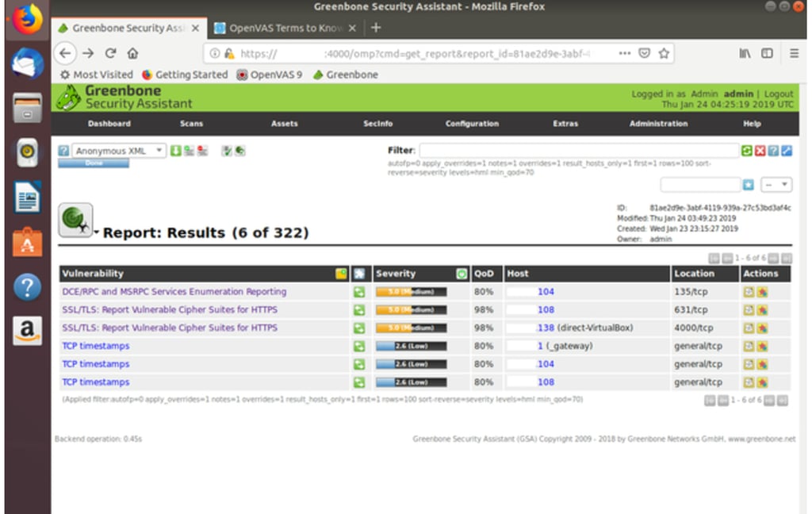Image resolution: width=812 pixels, height=514 pixels.
Task: Open Firefox page actions ellipsis menu
Action: pyautogui.click(x=625, y=53)
